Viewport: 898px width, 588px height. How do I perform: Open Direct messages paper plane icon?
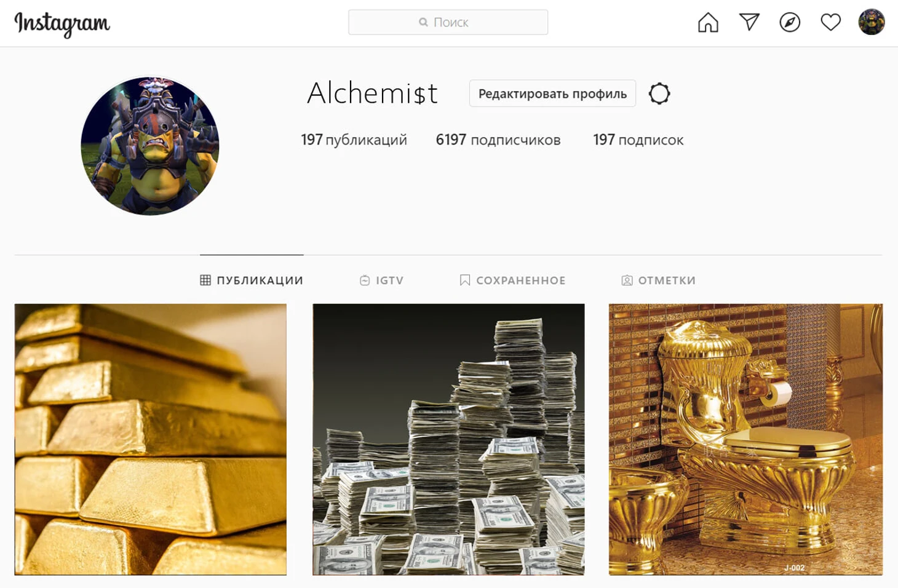[x=749, y=22]
